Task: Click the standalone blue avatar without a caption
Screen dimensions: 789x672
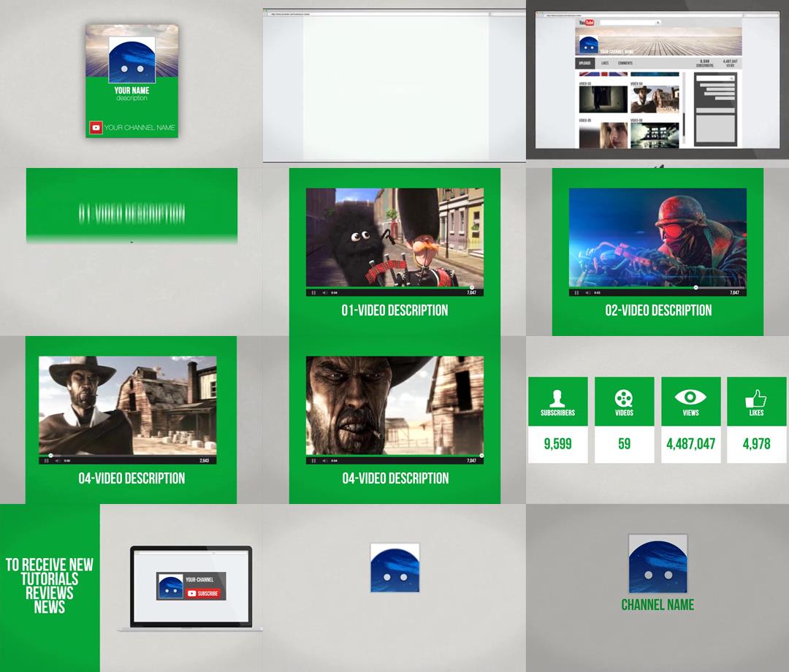Action: (395, 568)
